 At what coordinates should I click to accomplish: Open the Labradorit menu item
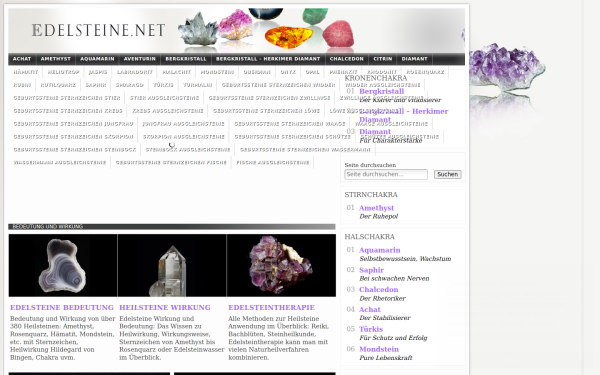click(135, 72)
